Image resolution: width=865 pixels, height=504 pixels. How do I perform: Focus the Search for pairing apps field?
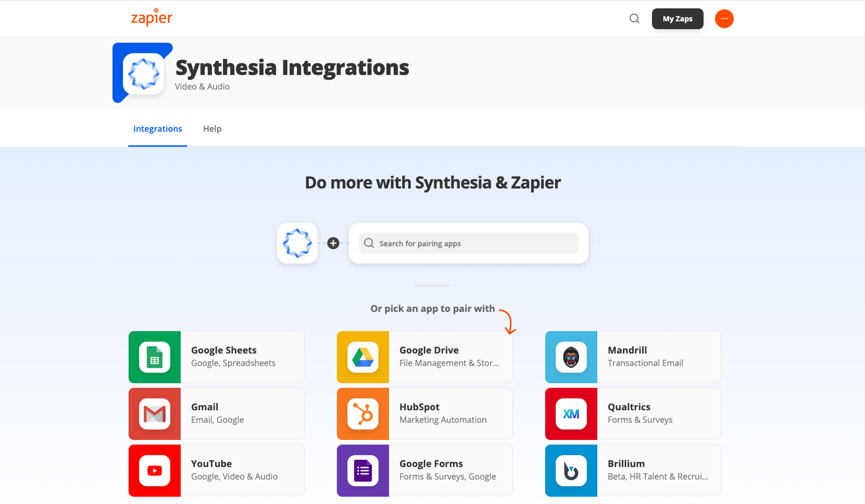[x=469, y=243]
